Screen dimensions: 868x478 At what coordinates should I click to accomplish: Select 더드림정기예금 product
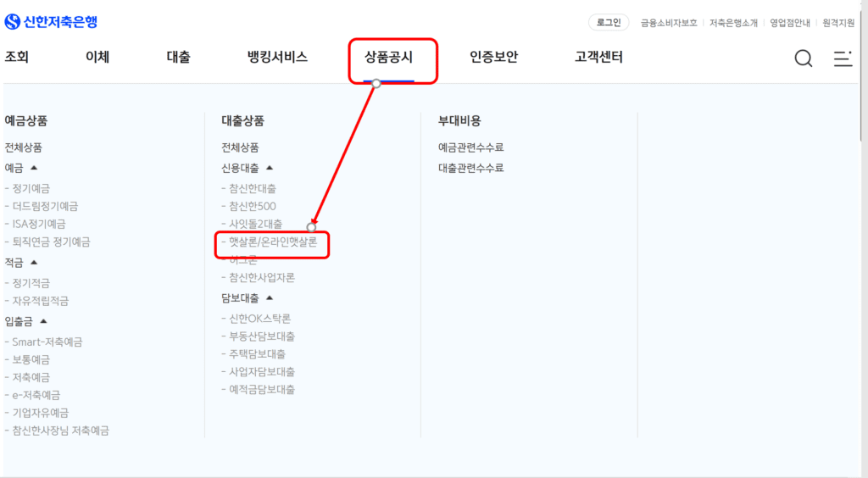pyautogui.click(x=42, y=206)
